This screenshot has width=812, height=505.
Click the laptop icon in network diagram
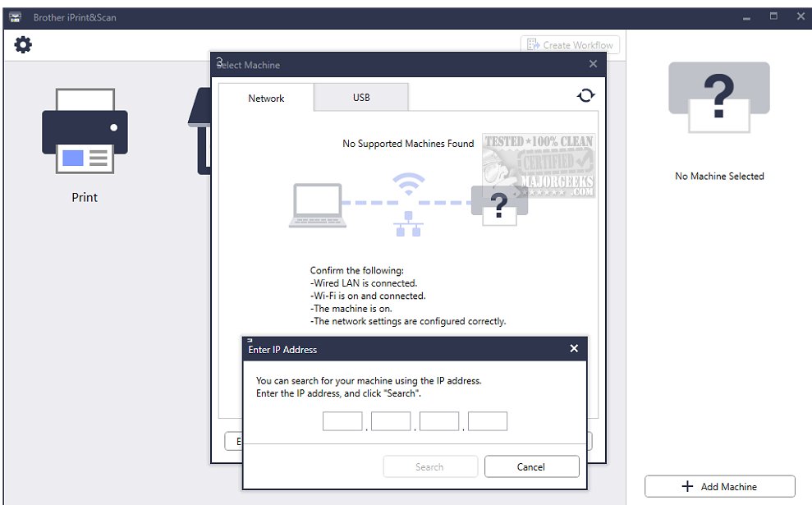pyautogui.click(x=318, y=205)
